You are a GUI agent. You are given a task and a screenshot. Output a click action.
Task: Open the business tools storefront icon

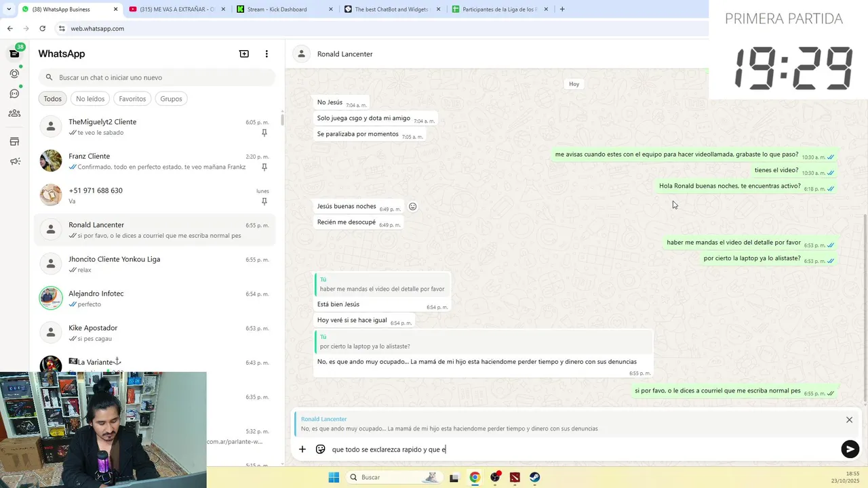click(x=14, y=142)
